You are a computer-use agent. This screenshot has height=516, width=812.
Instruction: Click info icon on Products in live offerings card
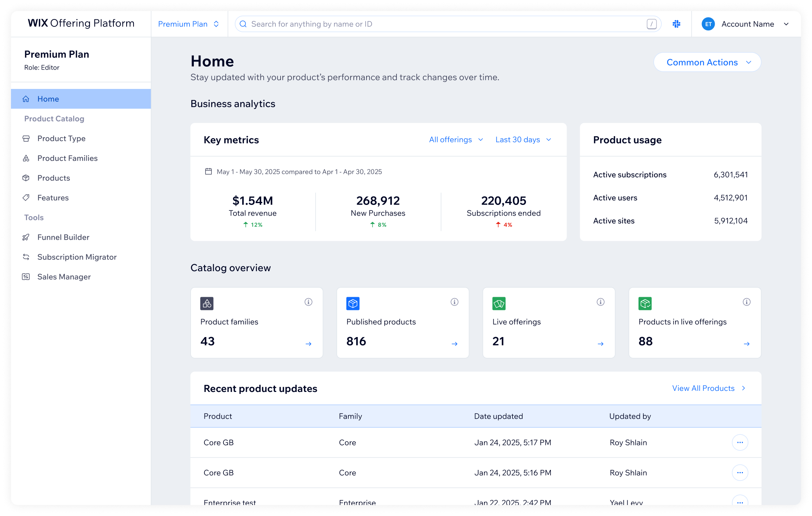tap(747, 302)
